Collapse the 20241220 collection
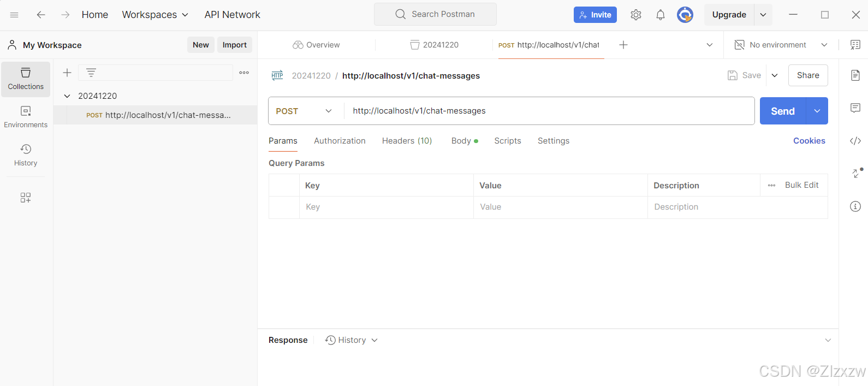The image size is (868, 386). [67, 96]
